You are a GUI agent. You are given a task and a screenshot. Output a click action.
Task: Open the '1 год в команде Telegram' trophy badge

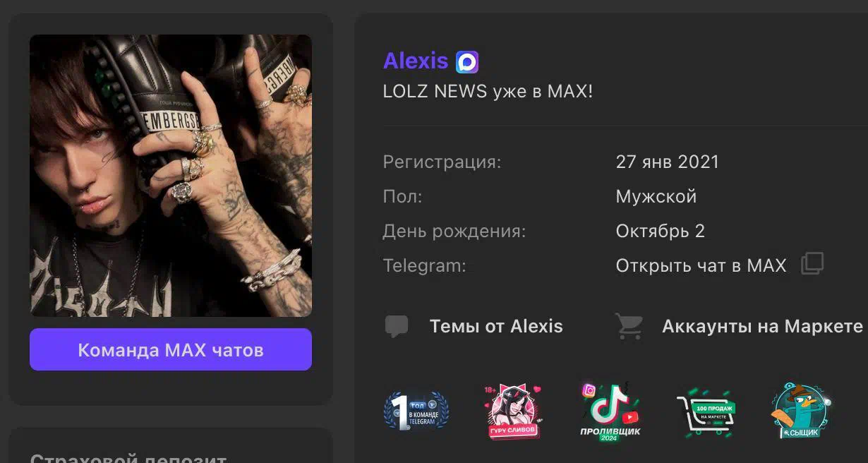(x=416, y=411)
